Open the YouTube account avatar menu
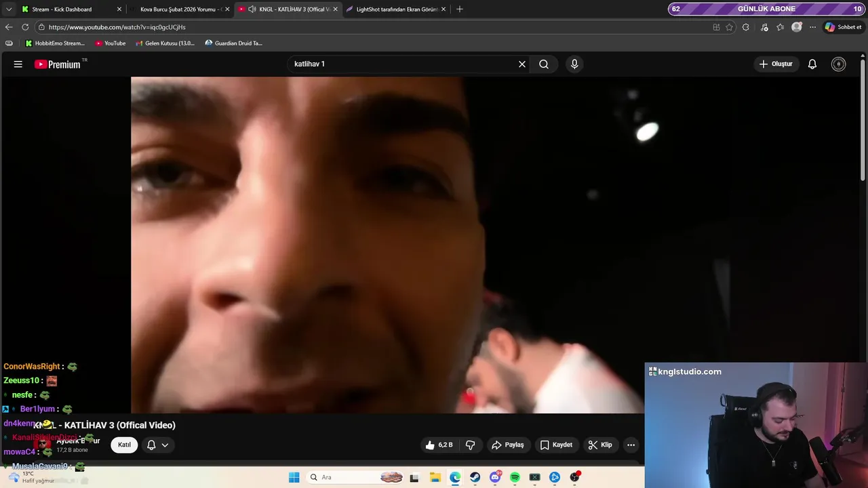This screenshot has width=868, height=488. pyautogui.click(x=839, y=64)
